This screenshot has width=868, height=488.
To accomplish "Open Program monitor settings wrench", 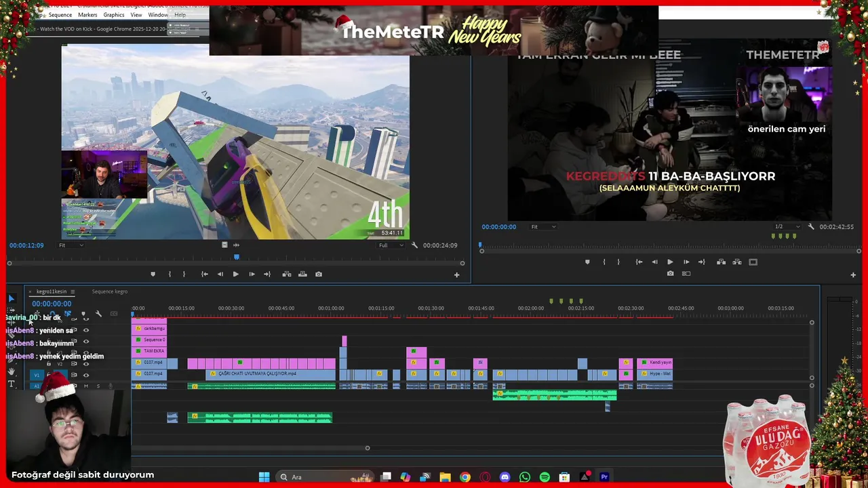I will [811, 226].
